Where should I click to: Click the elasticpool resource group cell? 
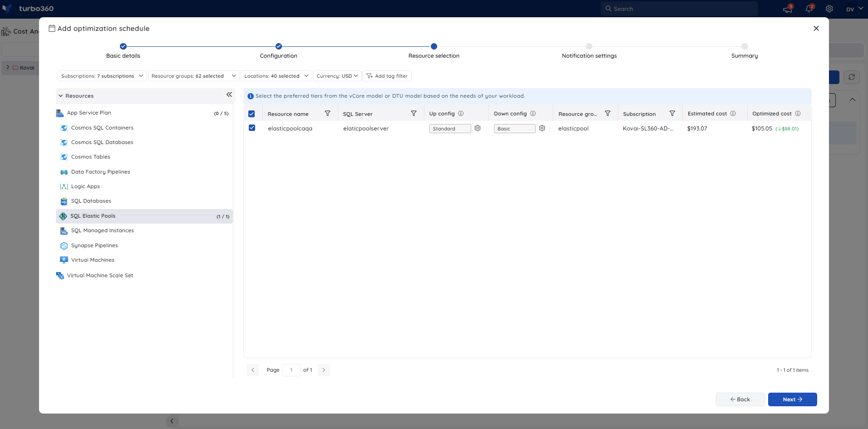pos(573,129)
